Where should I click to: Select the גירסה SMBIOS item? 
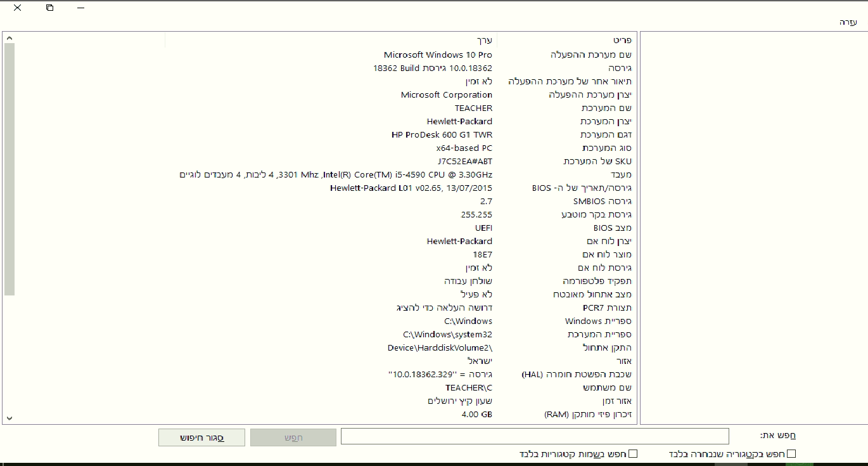(x=603, y=202)
